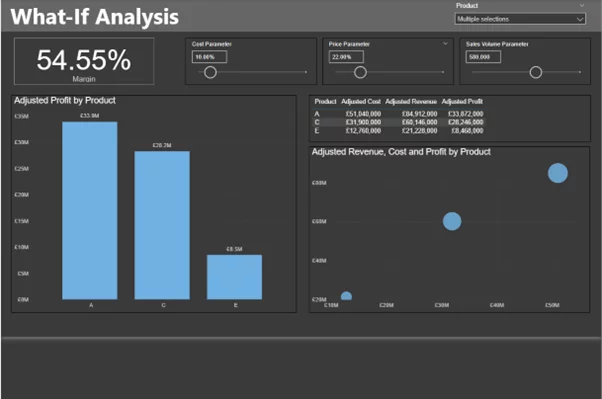This screenshot has height=399, width=602.
Task: Click Adjusted Cost value £31,900,000
Action: coord(363,122)
